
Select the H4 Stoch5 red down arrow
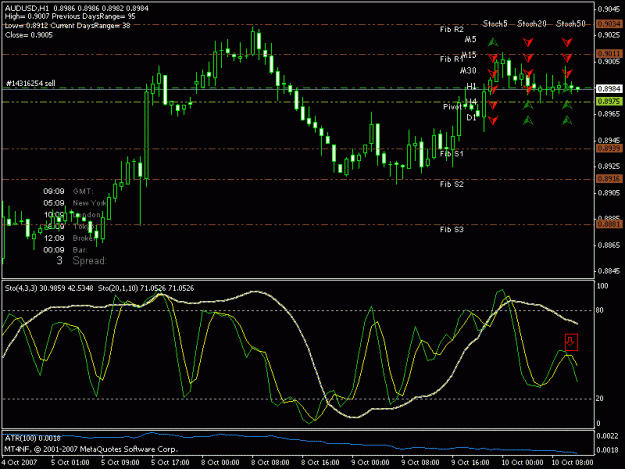click(493, 105)
